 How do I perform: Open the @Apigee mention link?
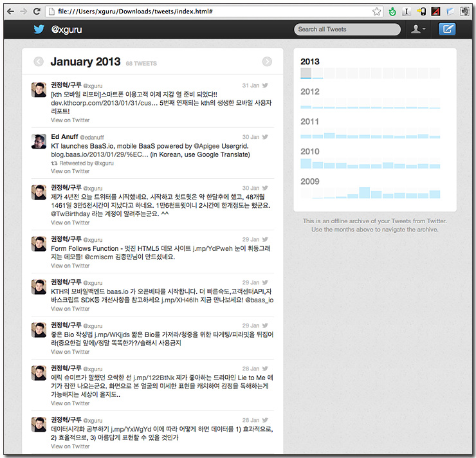coord(206,146)
